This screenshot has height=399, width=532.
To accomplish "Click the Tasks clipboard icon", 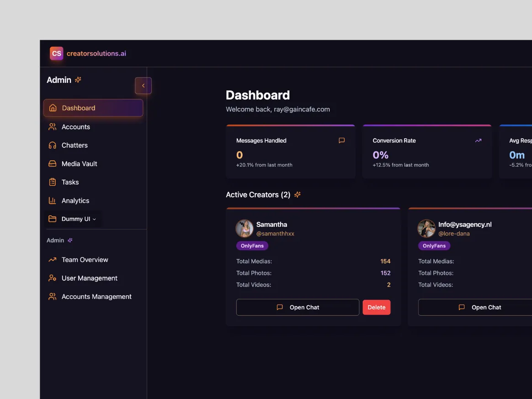I will tap(53, 182).
